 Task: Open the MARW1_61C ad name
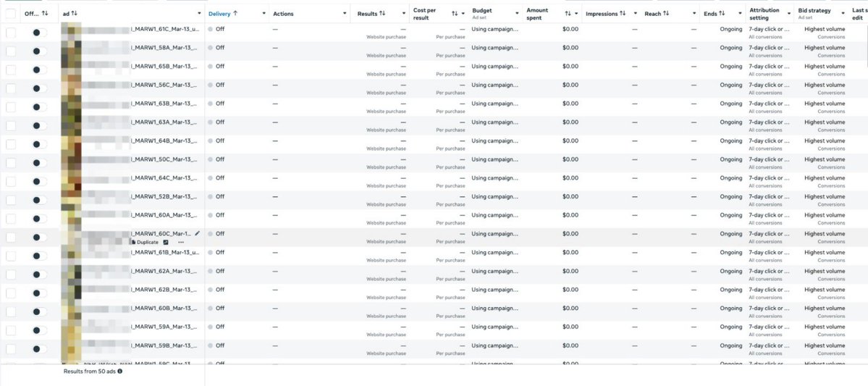(x=165, y=29)
